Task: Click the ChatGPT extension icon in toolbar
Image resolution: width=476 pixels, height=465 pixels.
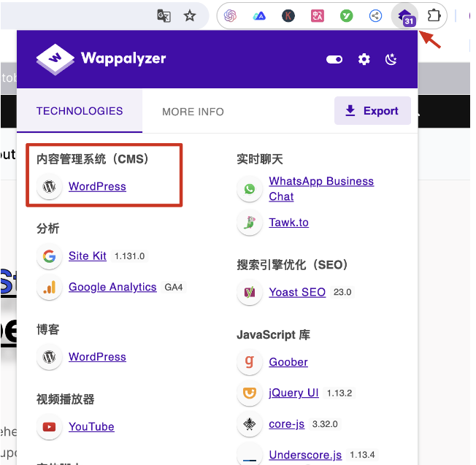Action: (x=230, y=16)
